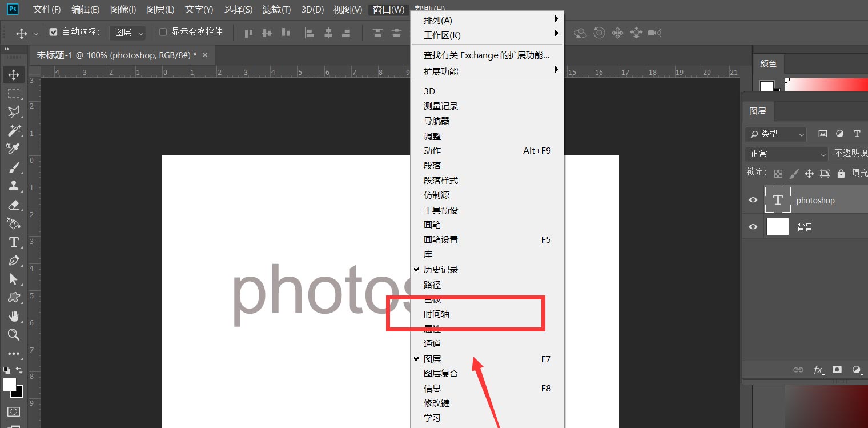Select the Path Selection arrow tool

(x=14, y=279)
